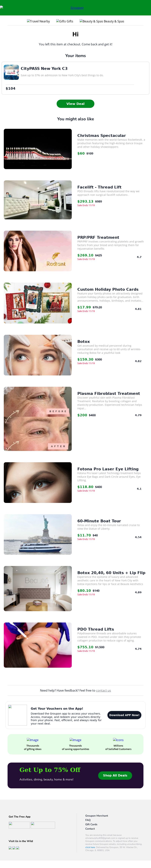This screenshot has height=868, width=151.
Task: Click the green View Deal button
Action: coord(75,104)
